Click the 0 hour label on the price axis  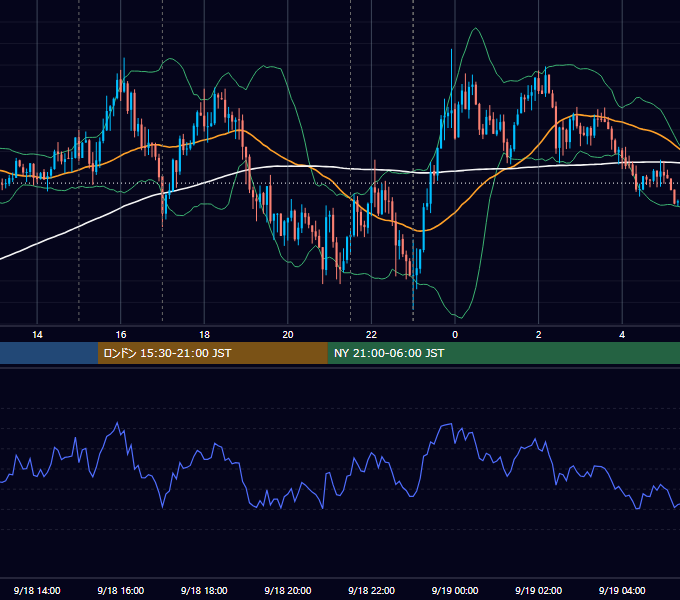[455, 335]
